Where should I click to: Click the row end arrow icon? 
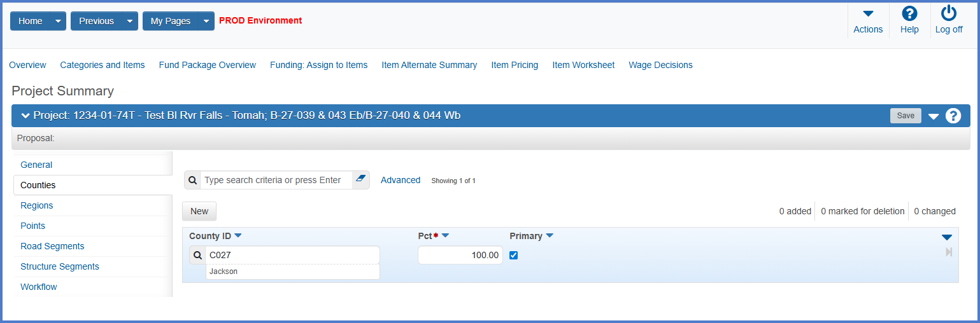(x=949, y=252)
